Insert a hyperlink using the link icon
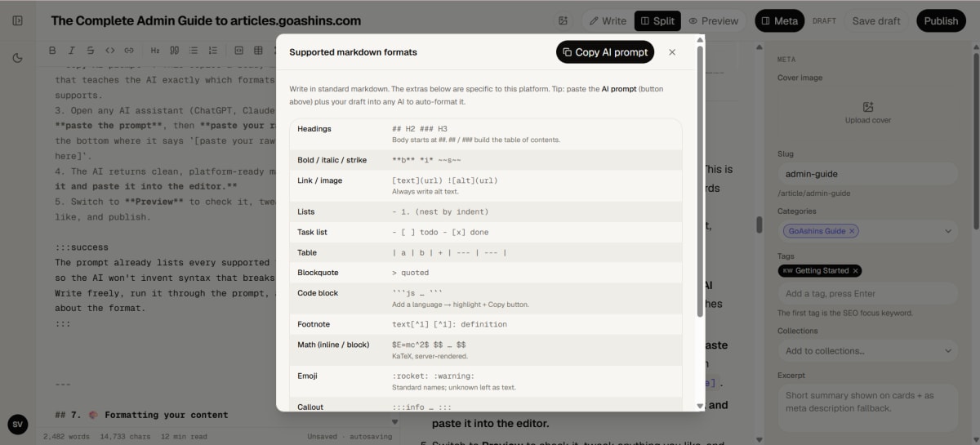Screen dimensions: 980x445 [x=129, y=51]
